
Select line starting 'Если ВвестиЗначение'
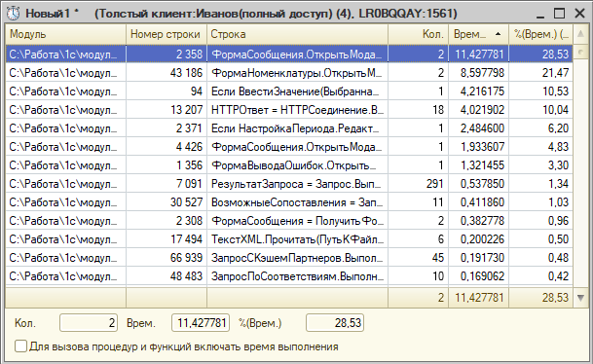click(289, 91)
